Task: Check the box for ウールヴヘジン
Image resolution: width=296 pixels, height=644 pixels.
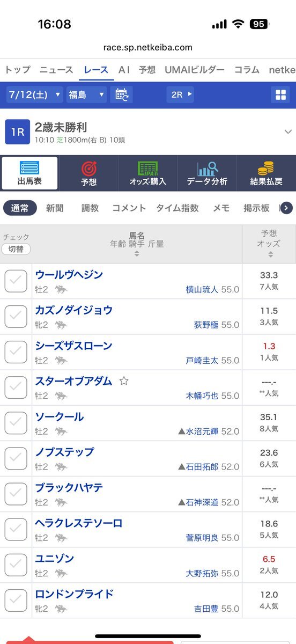Action: point(16,281)
